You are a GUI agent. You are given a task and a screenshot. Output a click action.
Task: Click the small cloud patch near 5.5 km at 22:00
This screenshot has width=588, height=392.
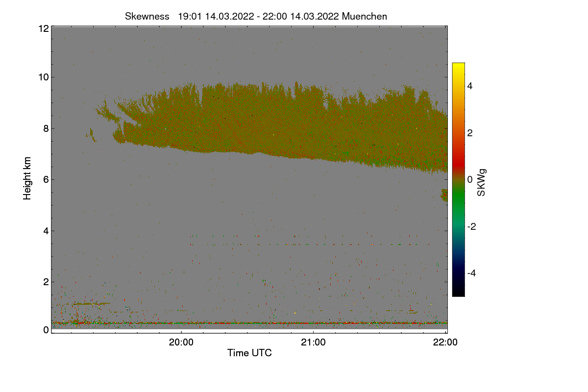(x=444, y=195)
